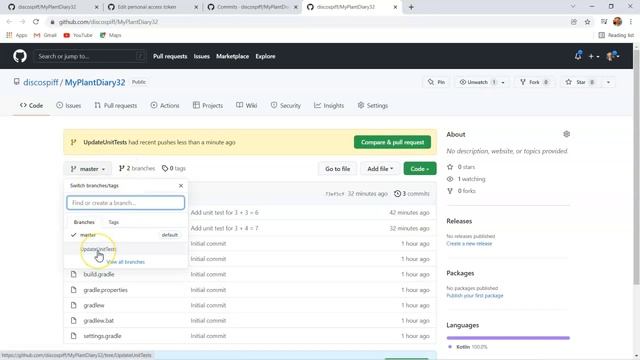Open the notifications bell icon
Image resolution: width=640 pixels, height=360 pixels.
pyautogui.click(x=578, y=56)
